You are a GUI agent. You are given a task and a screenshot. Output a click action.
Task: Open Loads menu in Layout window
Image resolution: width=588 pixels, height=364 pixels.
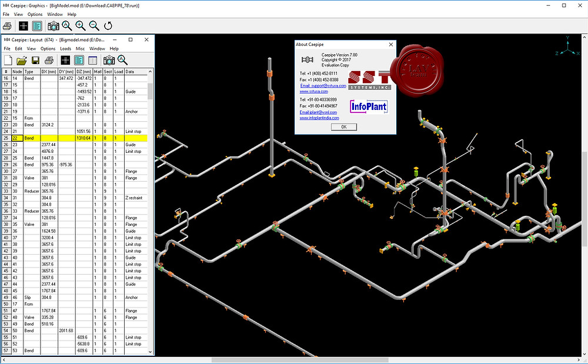65,49
